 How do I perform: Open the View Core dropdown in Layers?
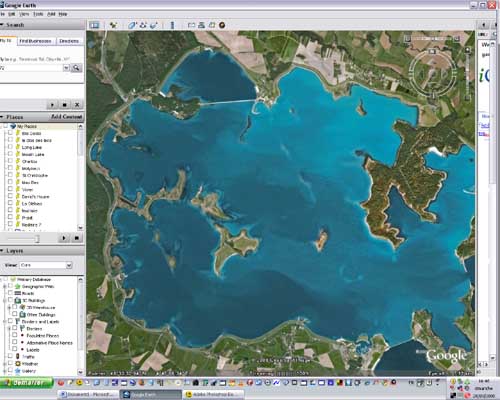click(46, 265)
